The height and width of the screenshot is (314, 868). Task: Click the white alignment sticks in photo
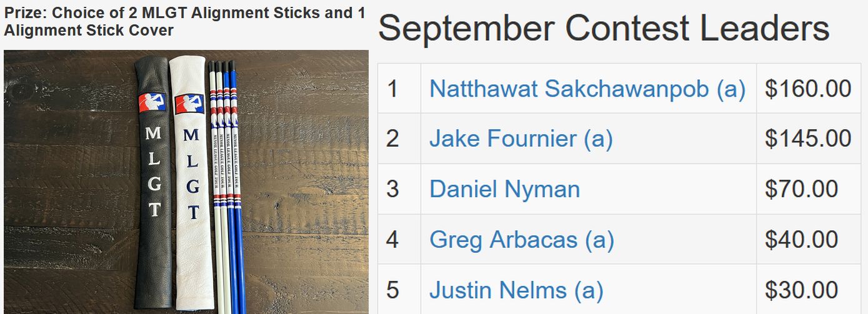point(217,187)
